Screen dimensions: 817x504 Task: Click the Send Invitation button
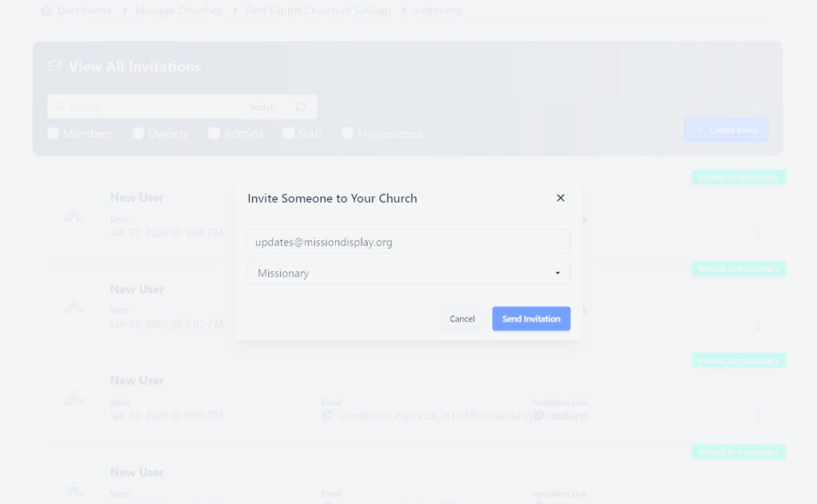pyautogui.click(x=531, y=319)
